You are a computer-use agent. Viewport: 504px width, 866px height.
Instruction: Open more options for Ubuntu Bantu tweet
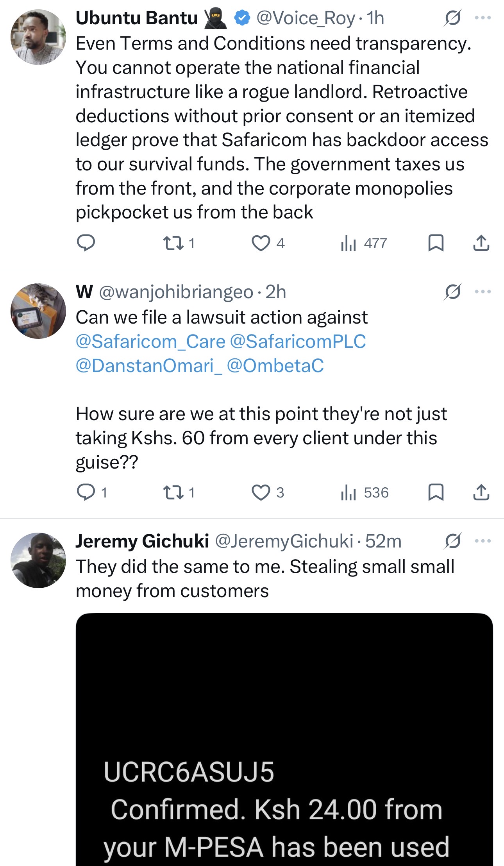(483, 18)
